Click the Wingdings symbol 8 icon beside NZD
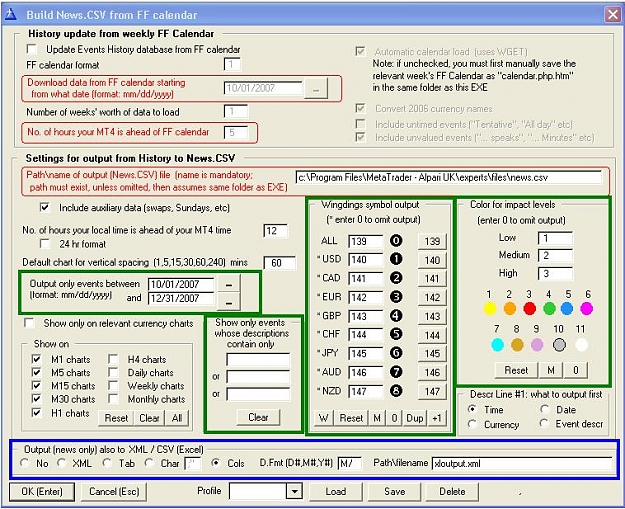The height and width of the screenshot is (509, 625). coord(396,391)
